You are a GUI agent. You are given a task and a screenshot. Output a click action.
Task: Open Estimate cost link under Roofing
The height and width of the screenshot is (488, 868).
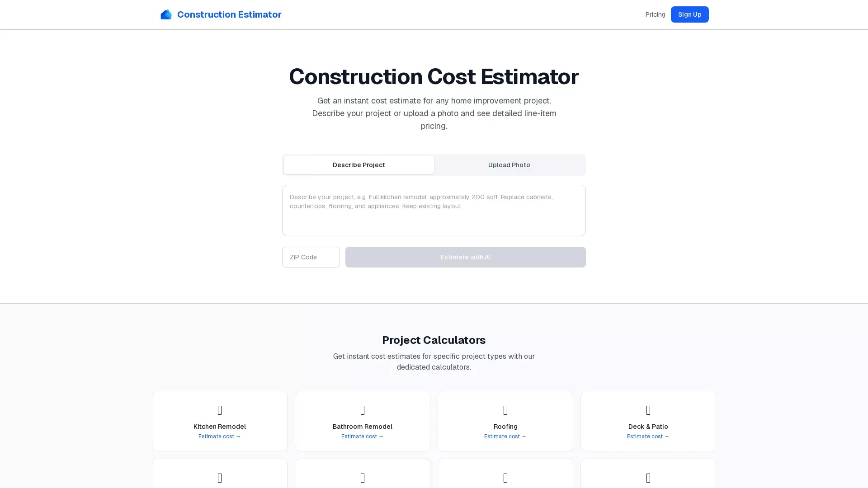coord(505,436)
